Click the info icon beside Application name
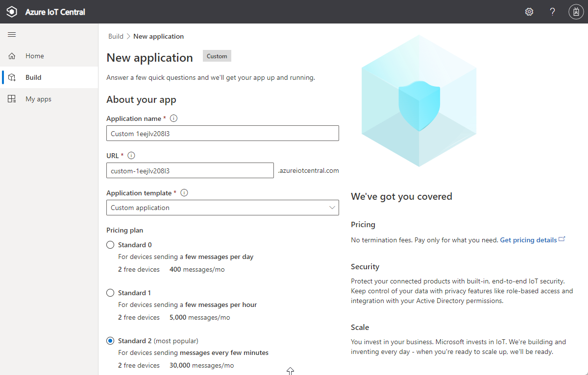The image size is (588, 375). (x=173, y=118)
